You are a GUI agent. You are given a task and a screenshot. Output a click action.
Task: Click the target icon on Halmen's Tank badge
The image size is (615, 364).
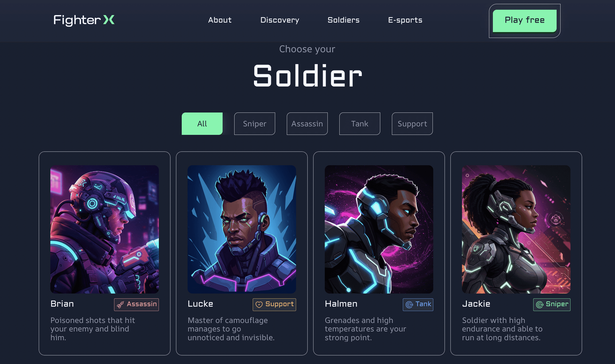tap(409, 305)
